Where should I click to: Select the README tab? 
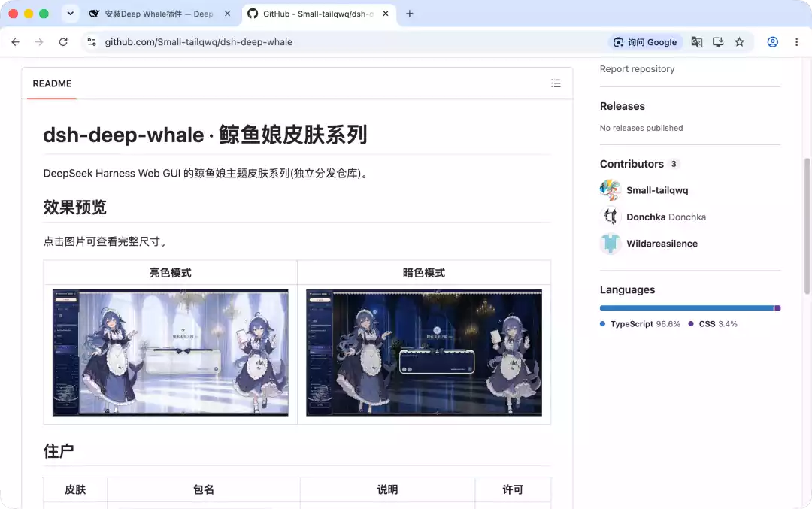52,83
